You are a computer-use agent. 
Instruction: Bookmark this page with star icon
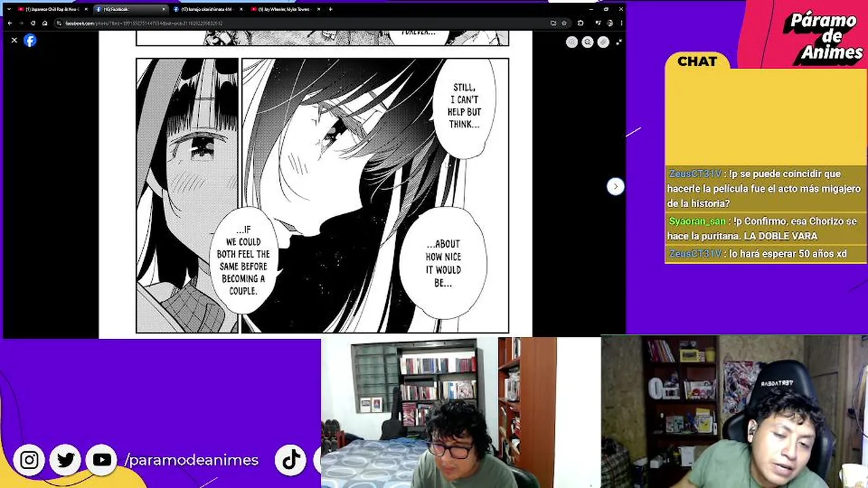[x=564, y=23]
